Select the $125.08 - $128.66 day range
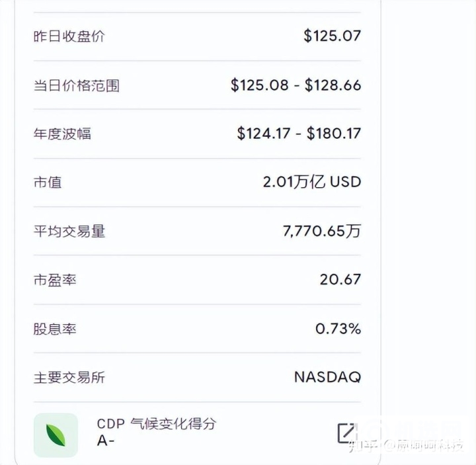The image size is (476, 465). (296, 85)
